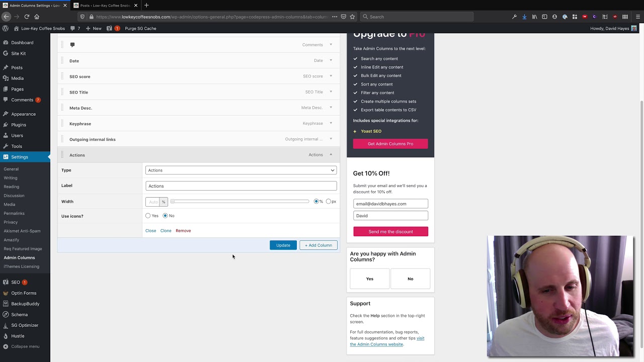
Task: Open the Firefox account icon
Action: pos(554,17)
